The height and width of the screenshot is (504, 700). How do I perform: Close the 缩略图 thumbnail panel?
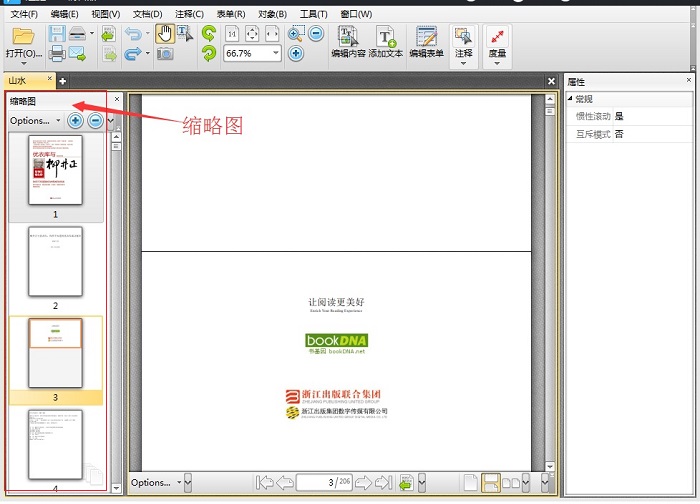tap(117, 99)
